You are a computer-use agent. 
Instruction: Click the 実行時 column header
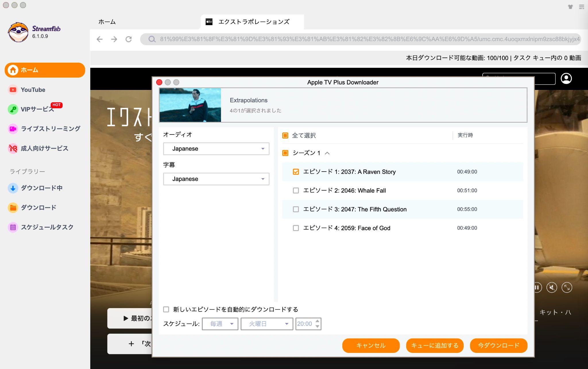(465, 135)
